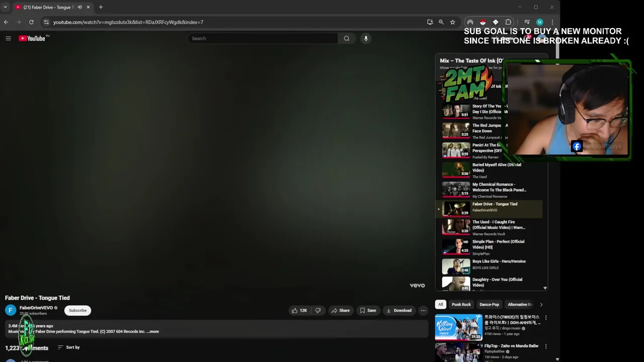
Task: Open more actions ellipsis next to Download
Action: point(423,310)
